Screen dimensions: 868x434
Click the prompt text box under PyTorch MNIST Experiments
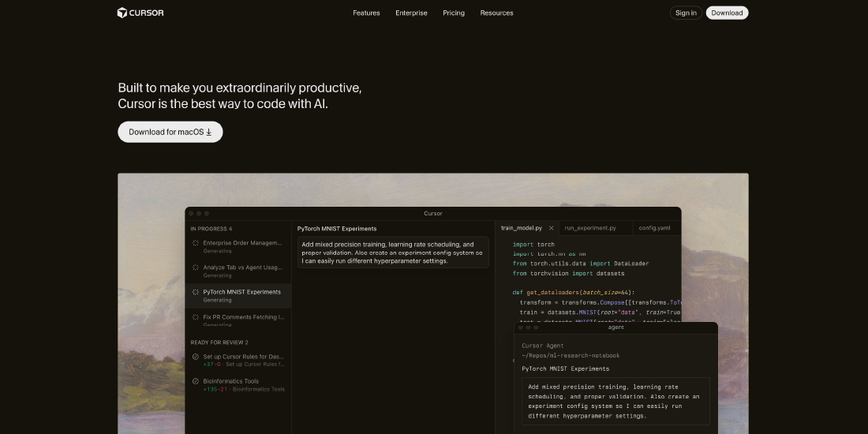393,253
